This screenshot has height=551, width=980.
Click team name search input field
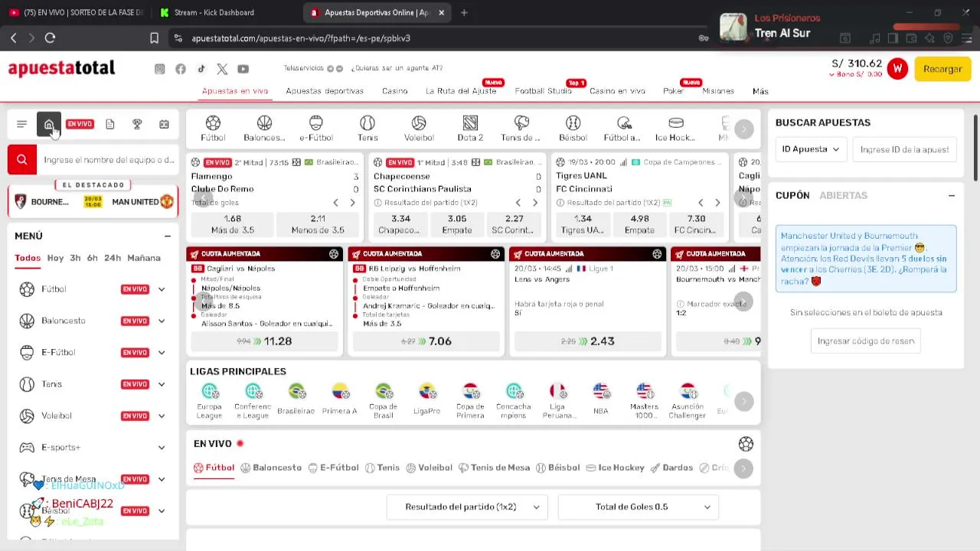pyautogui.click(x=109, y=160)
